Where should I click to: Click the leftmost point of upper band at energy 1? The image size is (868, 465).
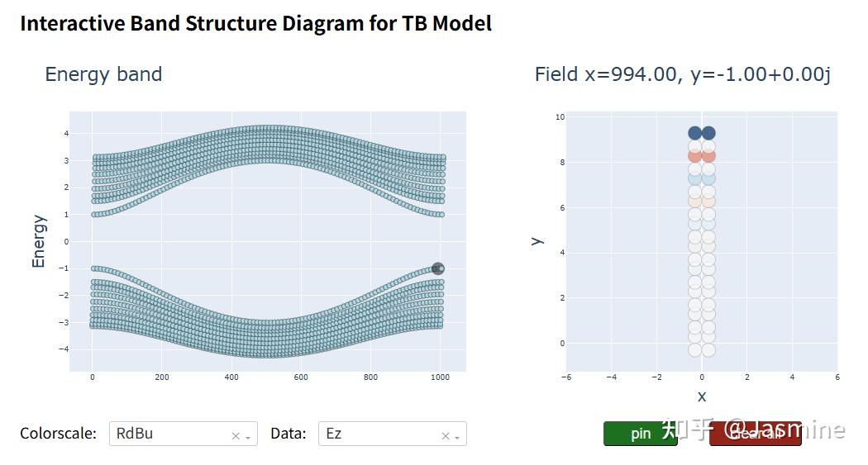coord(94,215)
